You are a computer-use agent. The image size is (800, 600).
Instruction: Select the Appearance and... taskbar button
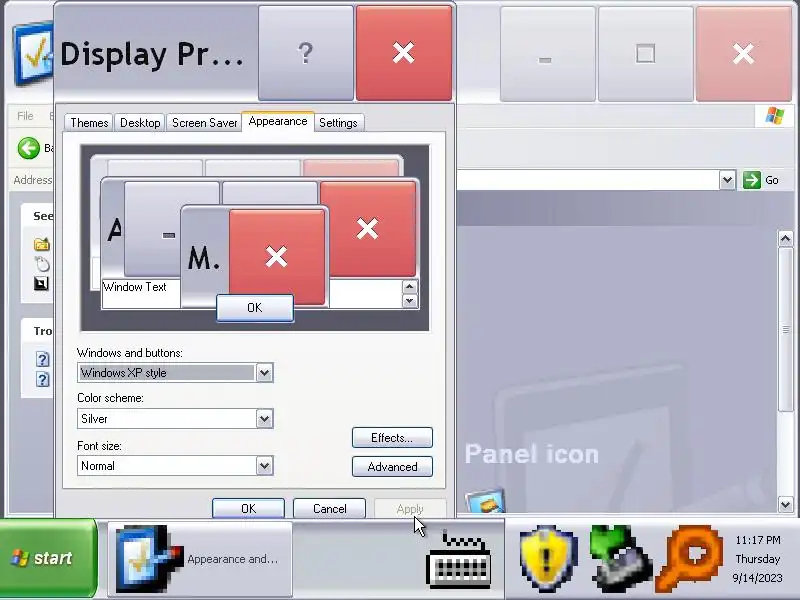point(200,559)
